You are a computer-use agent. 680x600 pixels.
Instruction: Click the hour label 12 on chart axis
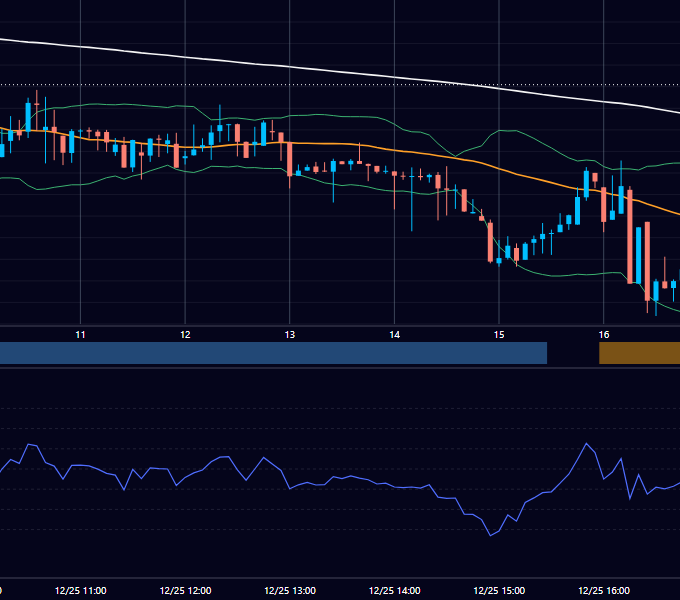pos(185,335)
